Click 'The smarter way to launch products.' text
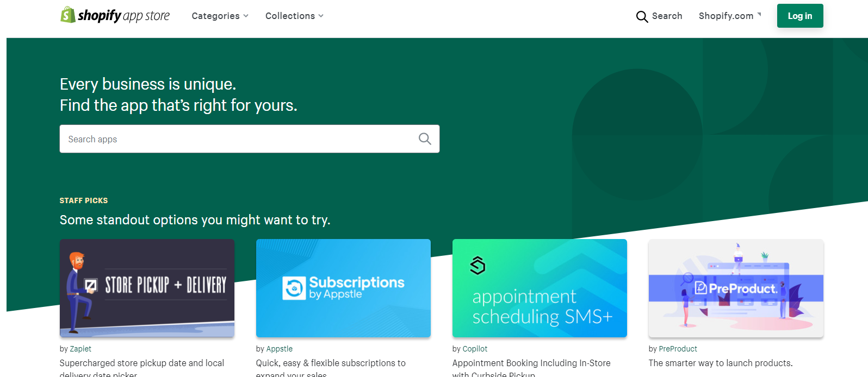The height and width of the screenshot is (377, 868). tap(721, 363)
